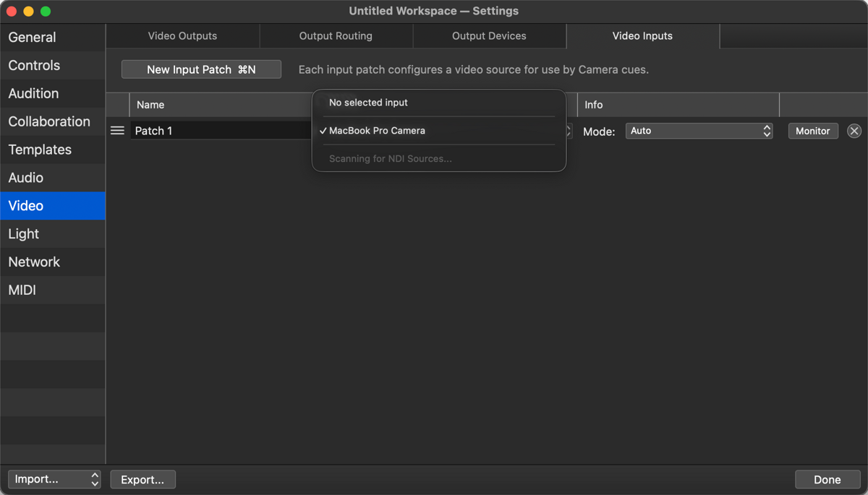The height and width of the screenshot is (495, 868).
Task: Select the Video Inputs tab
Action: (x=642, y=36)
